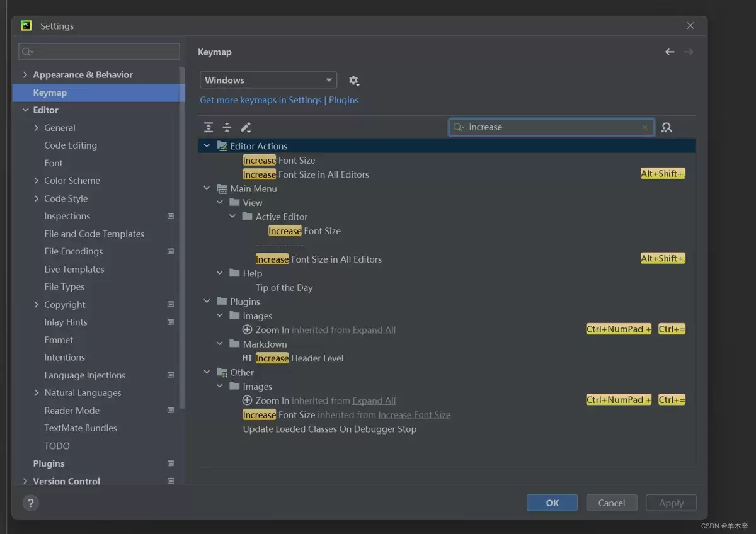Click the Increase Header Level icon
This screenshot has height=534, width=756.
(248, 358)
